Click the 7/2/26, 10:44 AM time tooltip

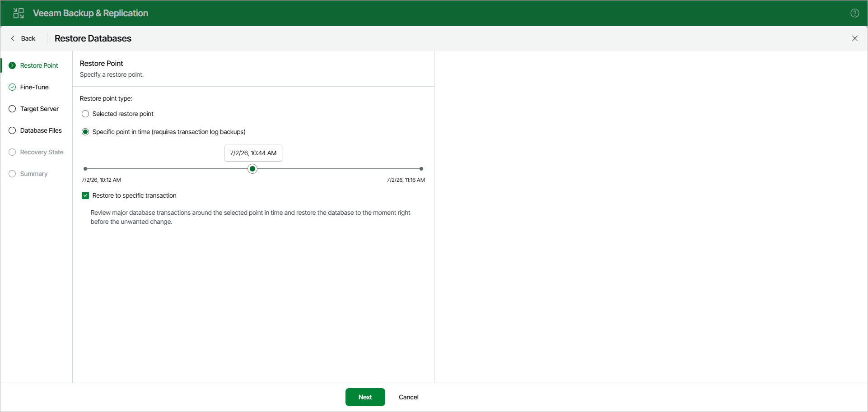coord(253,153)
